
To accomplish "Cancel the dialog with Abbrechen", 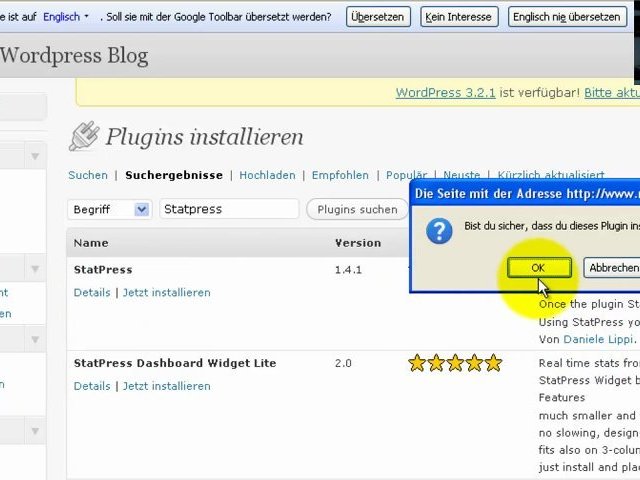I will coord(614,268).
